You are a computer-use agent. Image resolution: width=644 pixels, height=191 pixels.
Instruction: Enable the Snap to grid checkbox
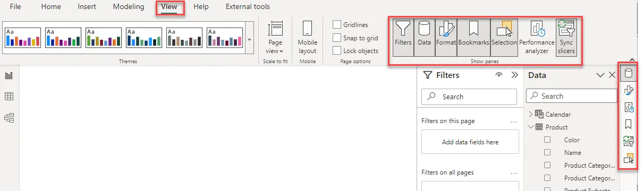tap(337, 38)
